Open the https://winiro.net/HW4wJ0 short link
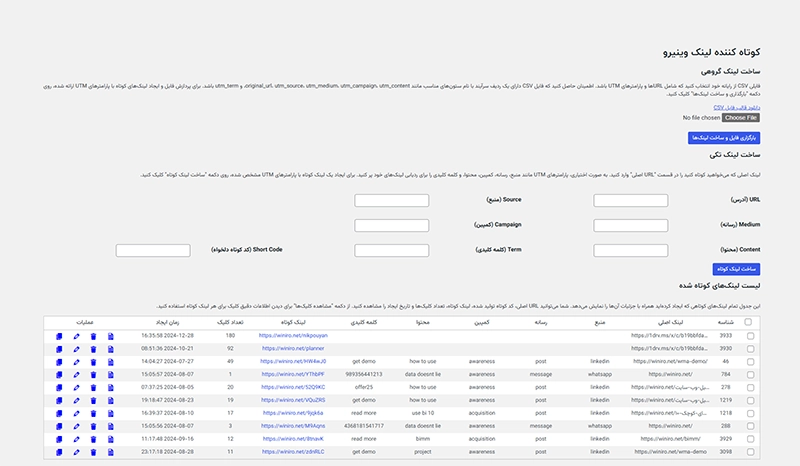The image size is (800, 466). (293, 361)
